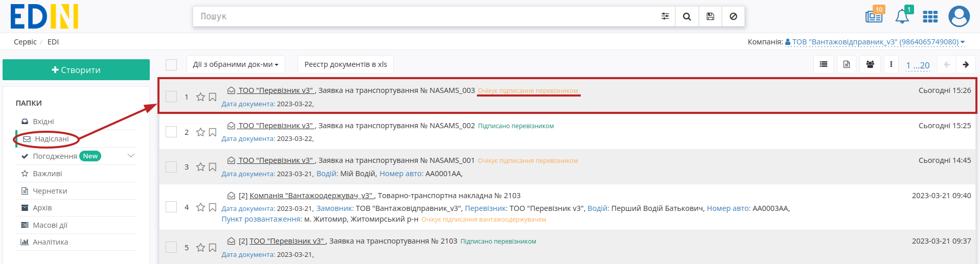Click the 2023-03-21 09:40 timestamp

click(942, 196)
